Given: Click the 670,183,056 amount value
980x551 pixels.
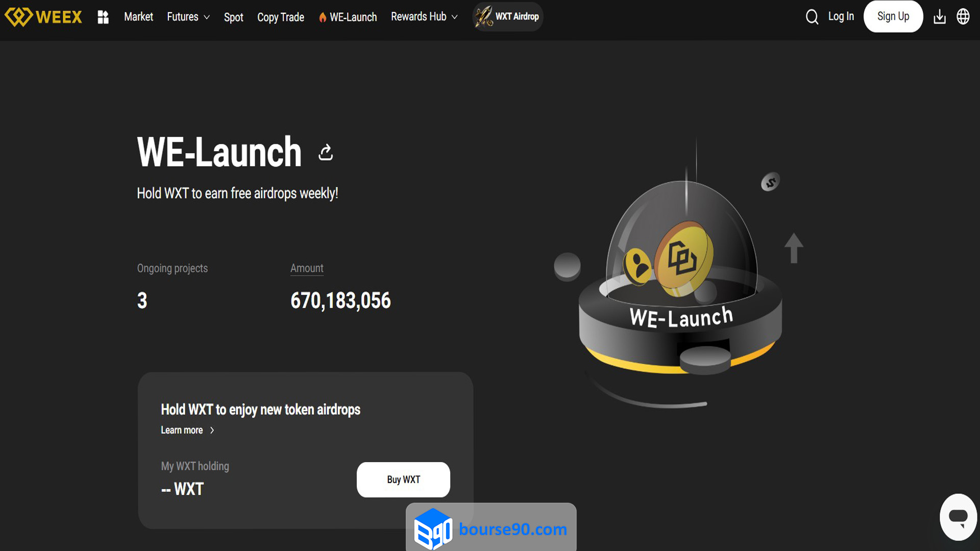Looking at the screenshot, I should (x=340, y=300).
